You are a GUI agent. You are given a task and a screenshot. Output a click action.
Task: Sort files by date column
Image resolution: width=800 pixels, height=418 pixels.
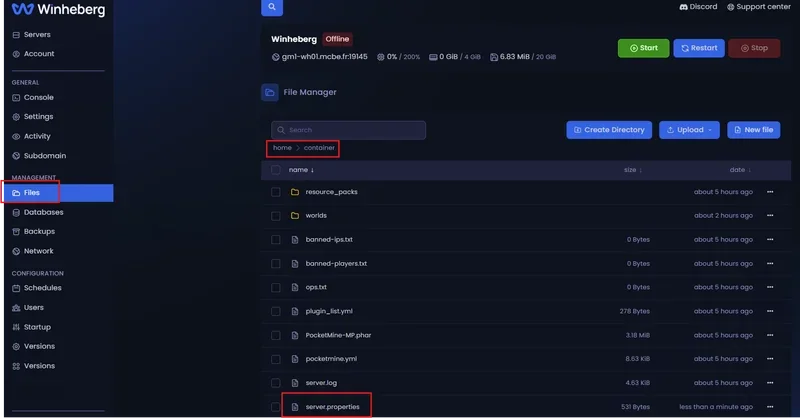coord(740,170)
